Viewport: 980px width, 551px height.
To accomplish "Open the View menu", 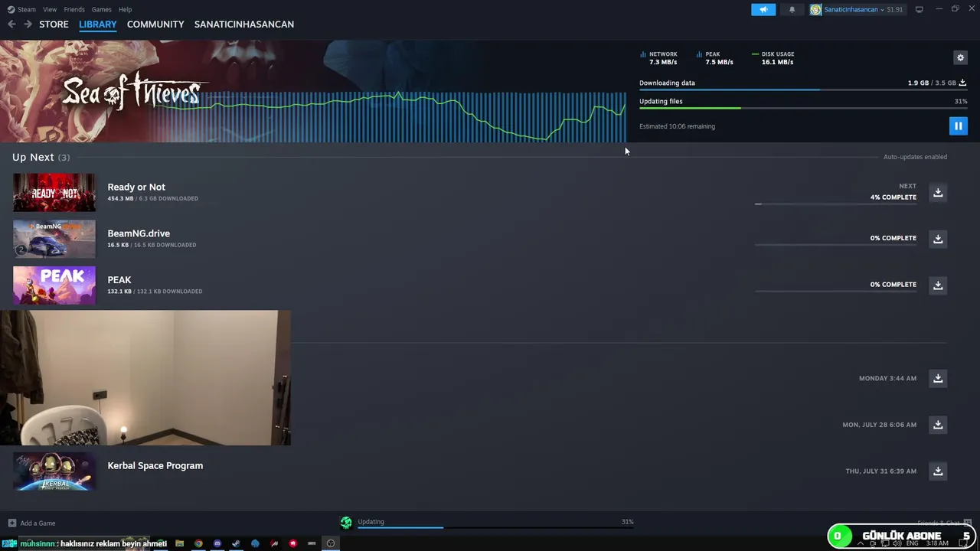I will point(50,9).
